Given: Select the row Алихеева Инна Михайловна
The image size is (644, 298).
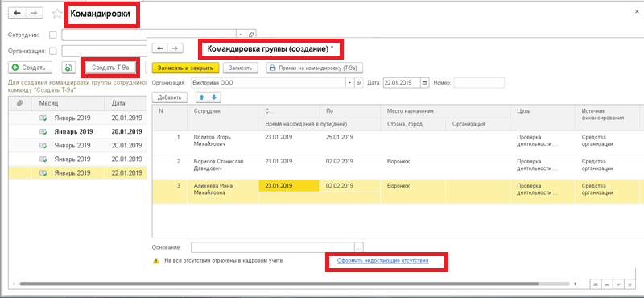Looking at the screenshot, I should pyautogui.click(x=397, y=192).
